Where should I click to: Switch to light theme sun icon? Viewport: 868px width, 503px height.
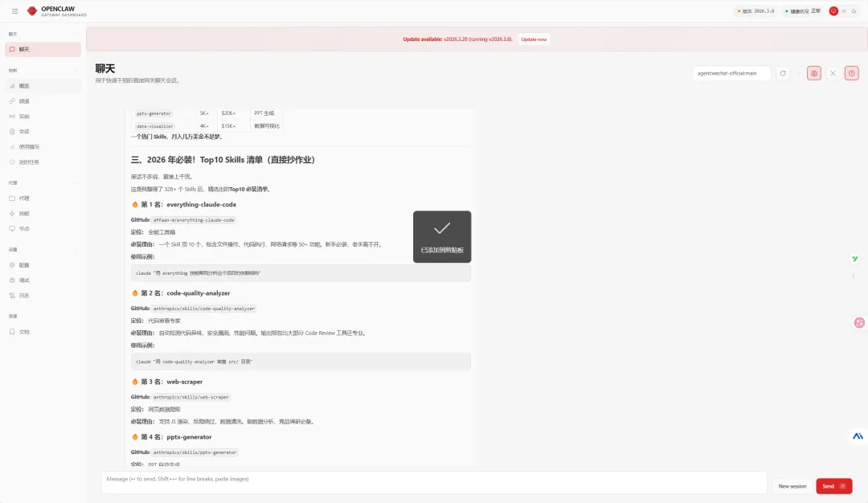(844, 11)
